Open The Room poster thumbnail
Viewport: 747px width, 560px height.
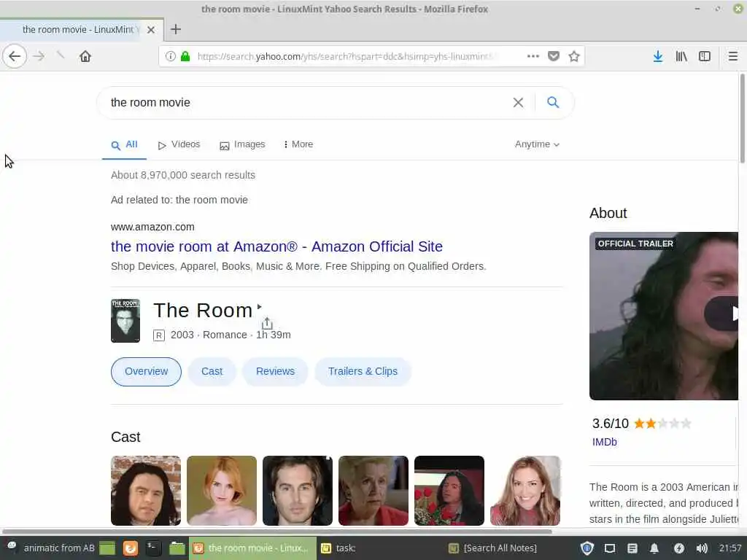point(125,321)
